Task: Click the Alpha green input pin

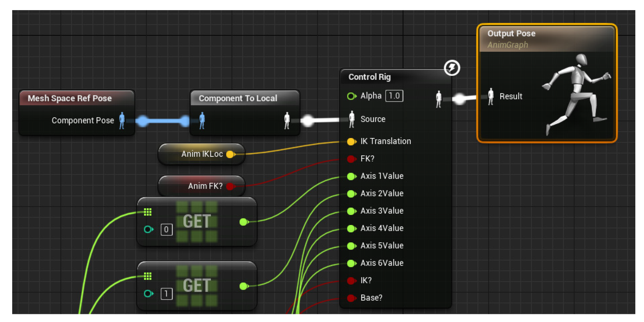Action: coord(351,96)
